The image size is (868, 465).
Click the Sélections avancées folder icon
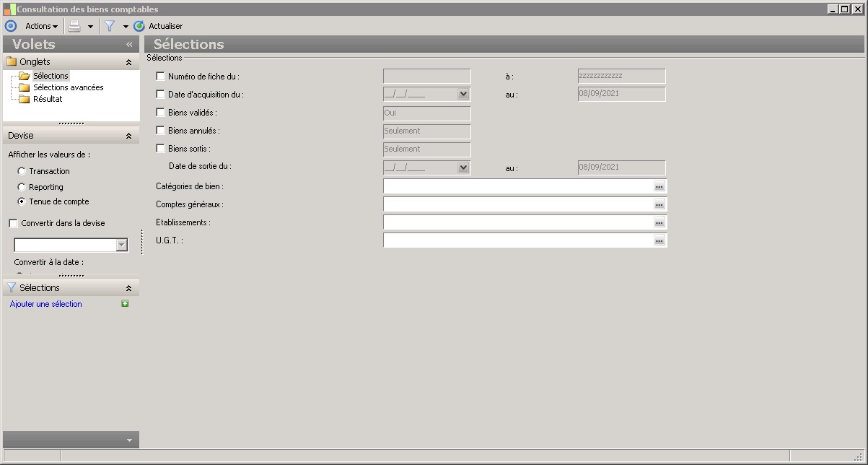point(25,87)
